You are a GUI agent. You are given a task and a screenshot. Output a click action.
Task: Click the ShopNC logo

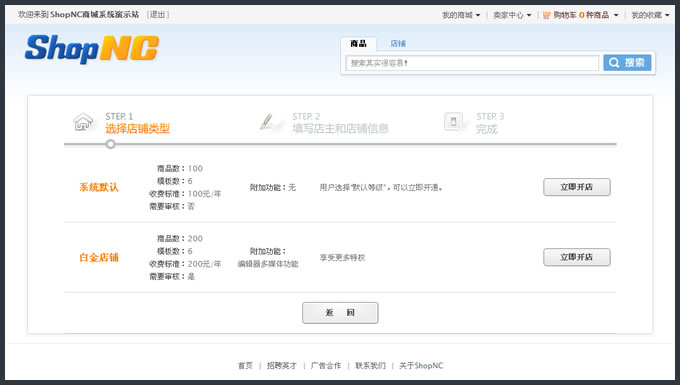click(92, 49)
